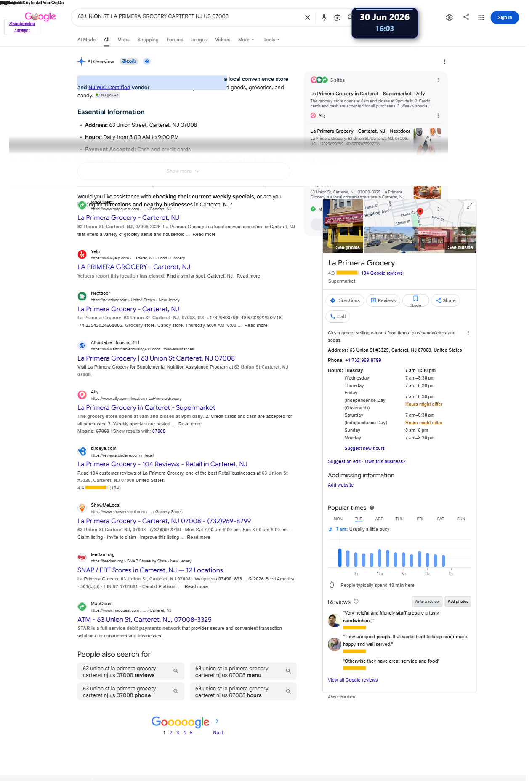This screenshot has height=781, width=532.
Task: Open the Tools dropdown
Action: (271, 40)
